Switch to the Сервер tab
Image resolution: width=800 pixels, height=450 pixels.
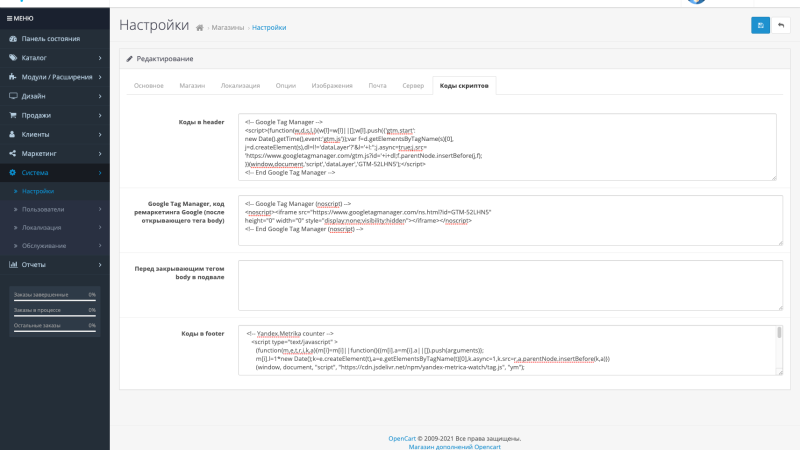point(413,86)
